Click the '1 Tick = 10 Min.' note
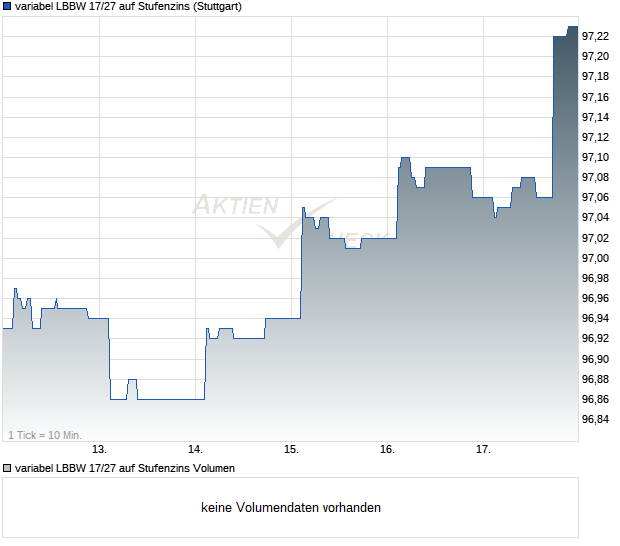 (x=45, y=435)
